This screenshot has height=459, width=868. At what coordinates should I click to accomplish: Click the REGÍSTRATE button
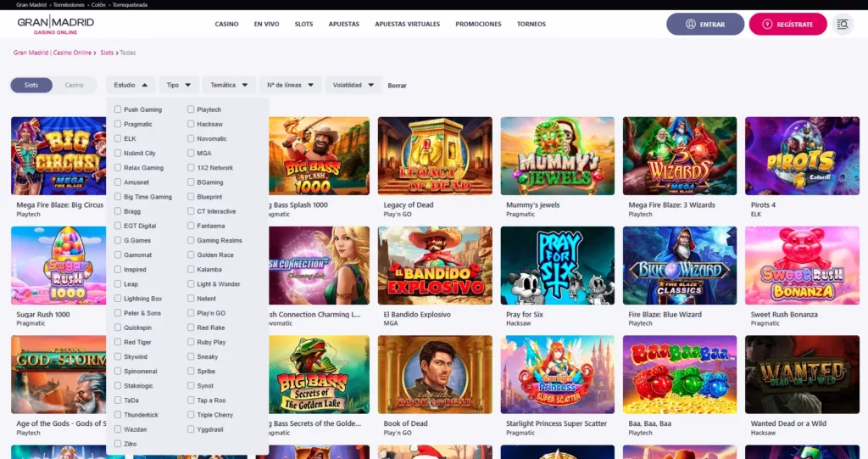(x=787, y=25)
